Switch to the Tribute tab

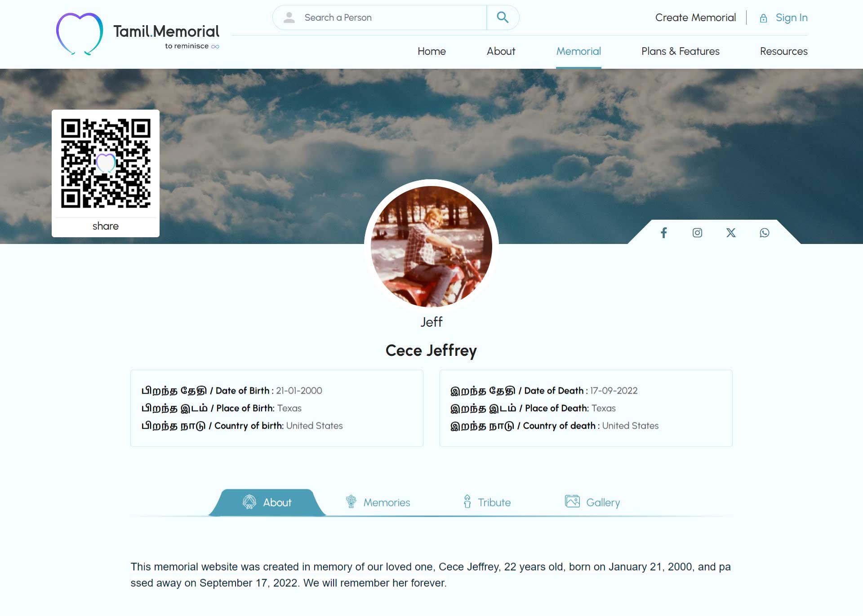tap(487, 502)
